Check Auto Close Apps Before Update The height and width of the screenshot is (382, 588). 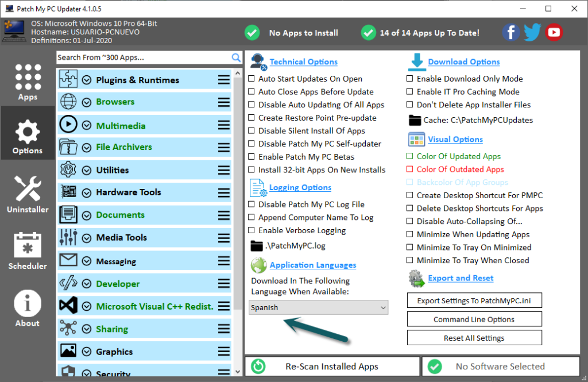pos(252,91)
